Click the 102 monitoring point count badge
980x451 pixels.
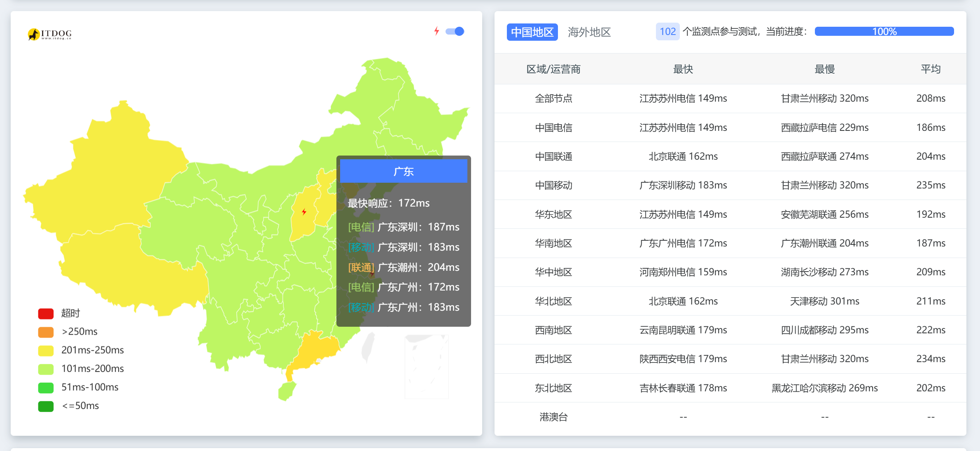667,32
